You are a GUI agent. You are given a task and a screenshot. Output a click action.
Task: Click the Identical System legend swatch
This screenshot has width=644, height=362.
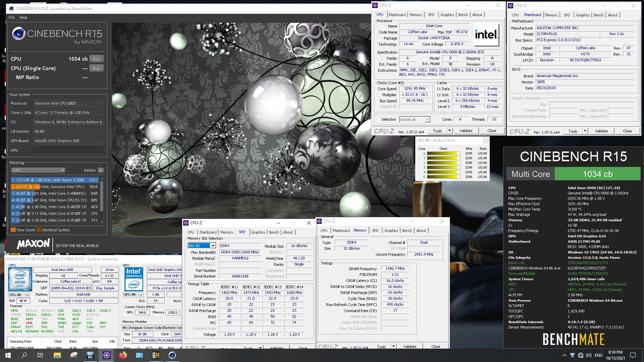[39, 230]
